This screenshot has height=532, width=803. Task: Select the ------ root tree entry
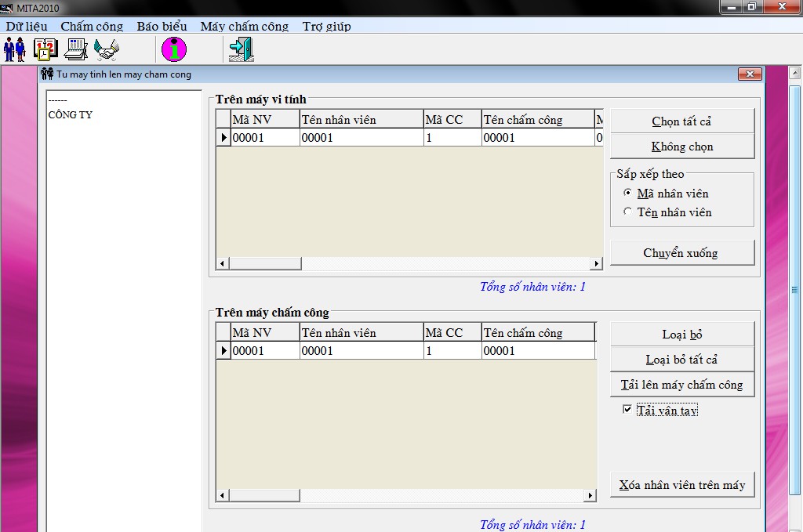(57, 100)
